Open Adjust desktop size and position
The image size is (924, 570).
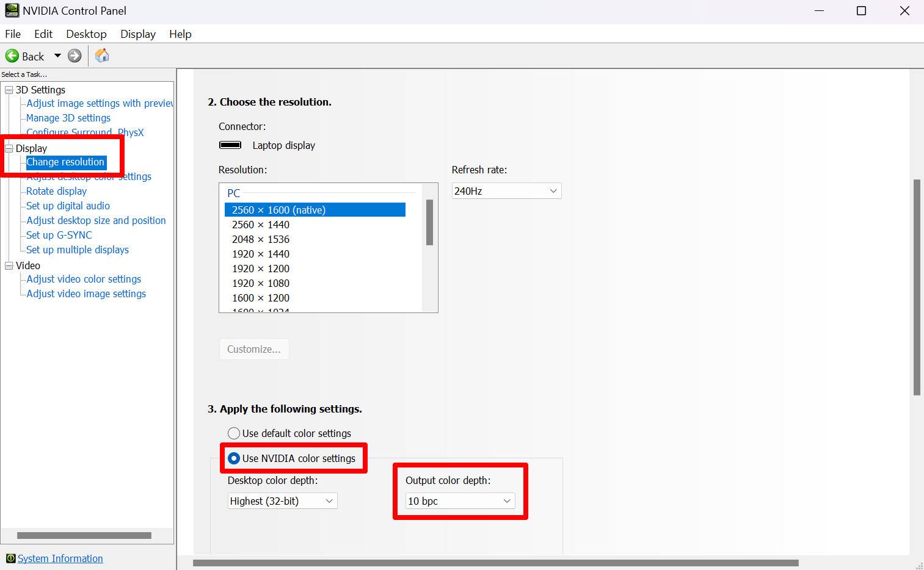(96, 220)
